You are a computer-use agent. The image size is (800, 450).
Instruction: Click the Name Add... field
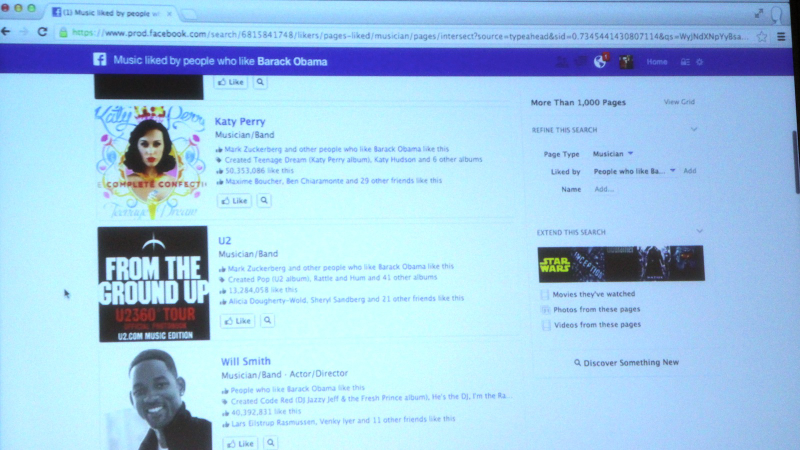(x=604, y=189)
